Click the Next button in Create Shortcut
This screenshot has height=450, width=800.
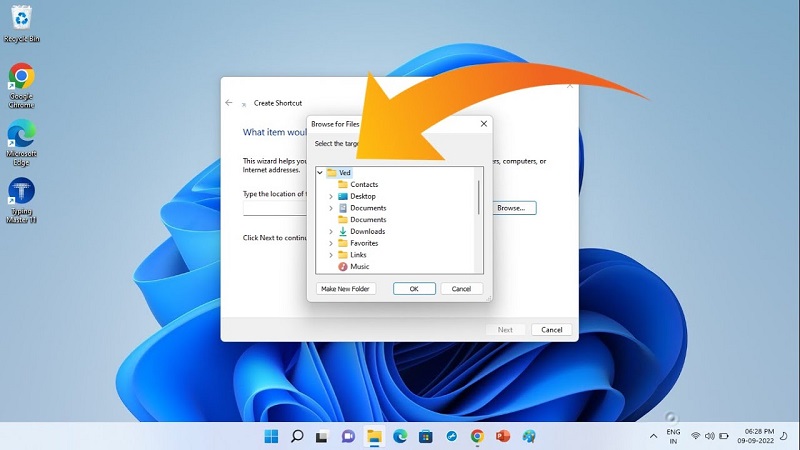505,330
